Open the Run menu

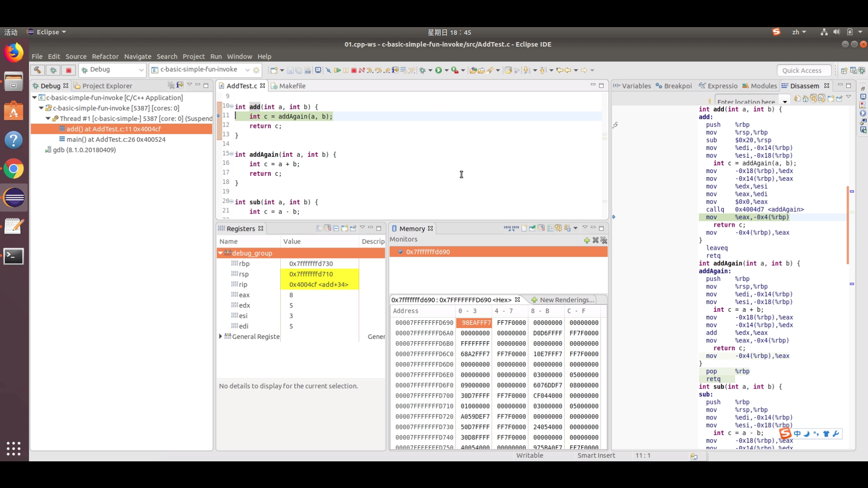(x=216, y=56)
